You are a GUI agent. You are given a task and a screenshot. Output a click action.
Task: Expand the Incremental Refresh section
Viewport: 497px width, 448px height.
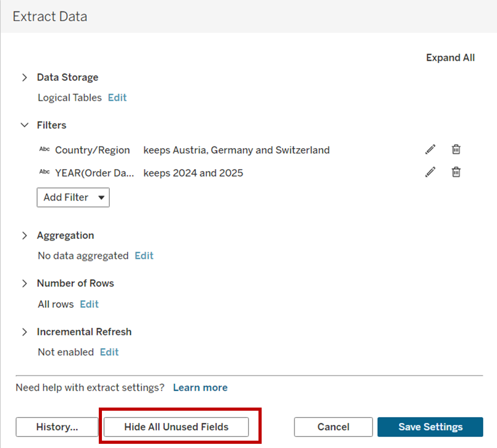click(x=24, y=332)
